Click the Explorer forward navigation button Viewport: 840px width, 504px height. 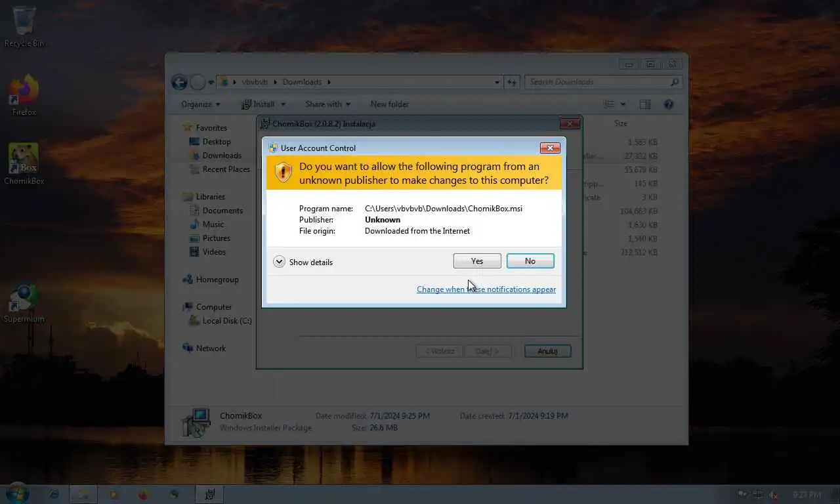click(x=198, y=82)
